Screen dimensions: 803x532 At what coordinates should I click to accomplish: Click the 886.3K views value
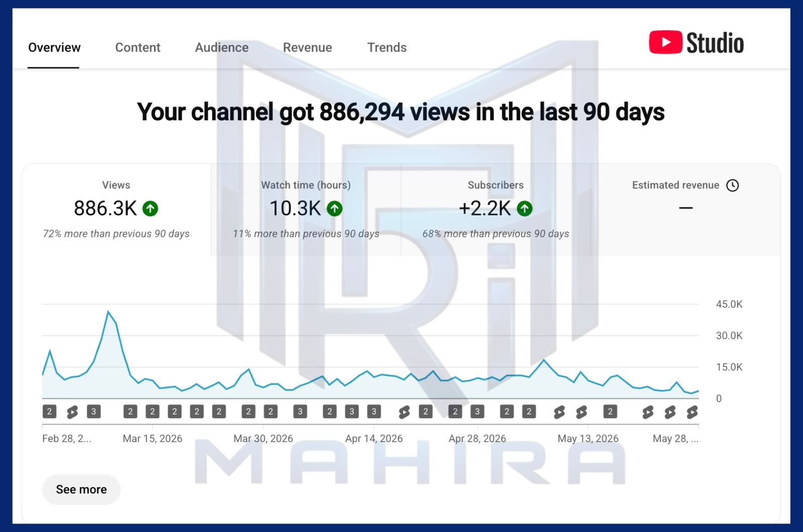point(105,208)
